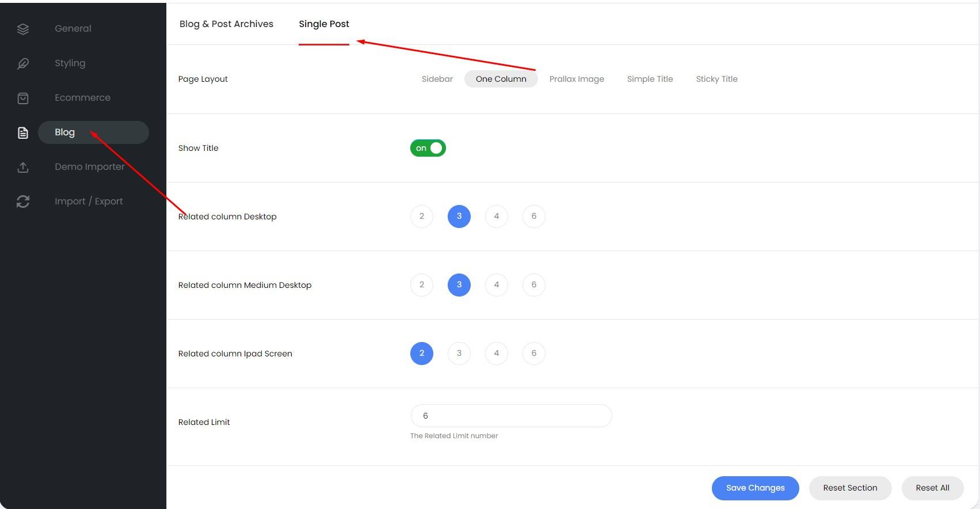
Task: Focus the Related Limit number field
Action: [x=511, y=416]
